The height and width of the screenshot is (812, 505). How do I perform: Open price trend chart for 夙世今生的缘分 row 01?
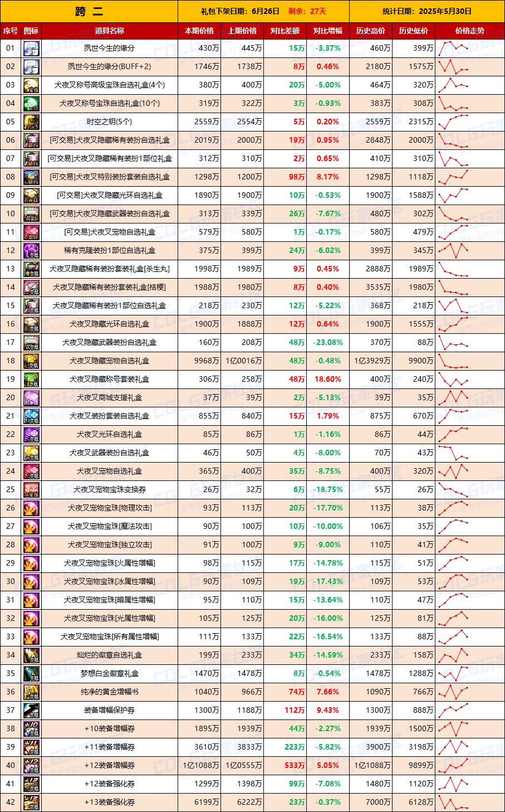point(454,48)
